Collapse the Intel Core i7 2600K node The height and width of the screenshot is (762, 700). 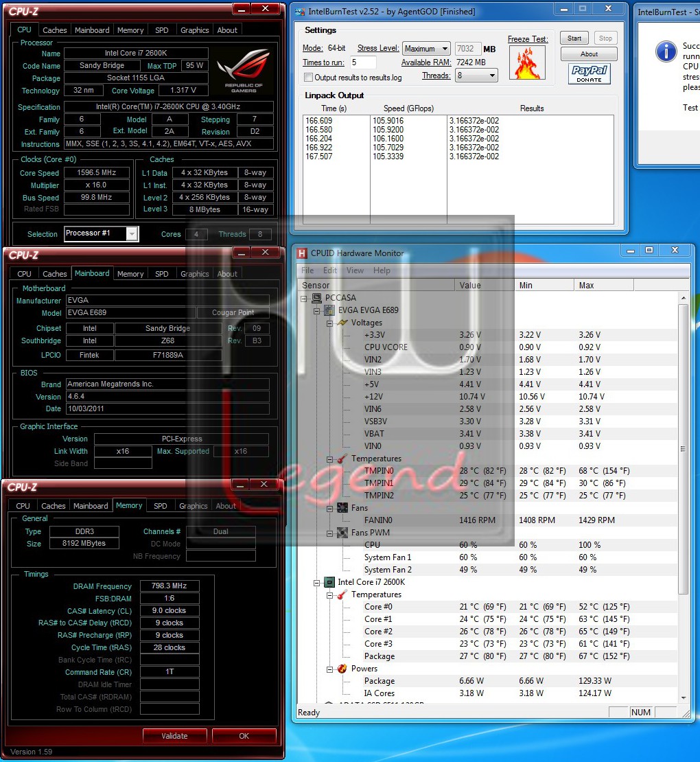(317, 583)
